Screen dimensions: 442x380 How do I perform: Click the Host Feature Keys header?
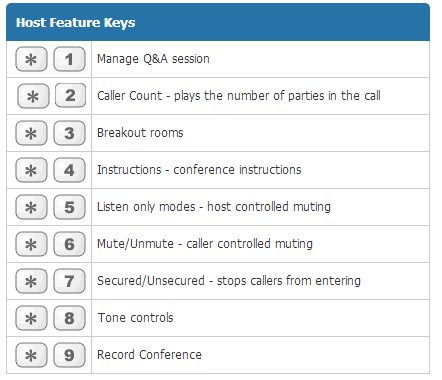point(76,23)
